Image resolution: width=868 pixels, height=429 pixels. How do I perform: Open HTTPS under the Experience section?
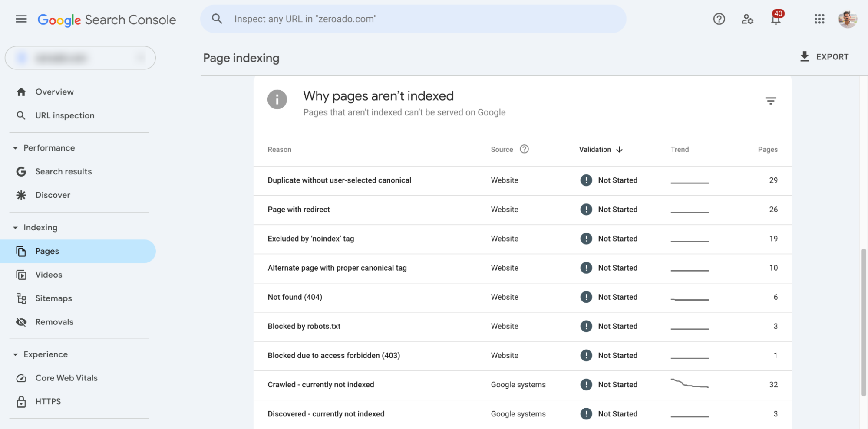[48, 401]
